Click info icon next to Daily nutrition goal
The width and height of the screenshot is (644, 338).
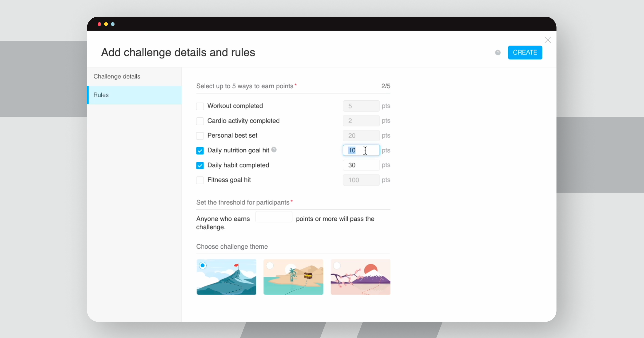[x=274, y=150]
